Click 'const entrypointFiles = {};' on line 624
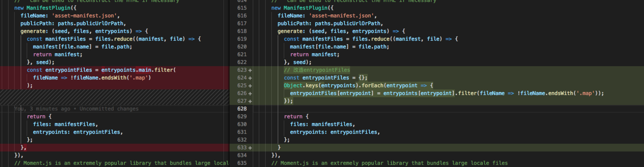The height and width of the screenshot is (167, 644). (326, 78)
